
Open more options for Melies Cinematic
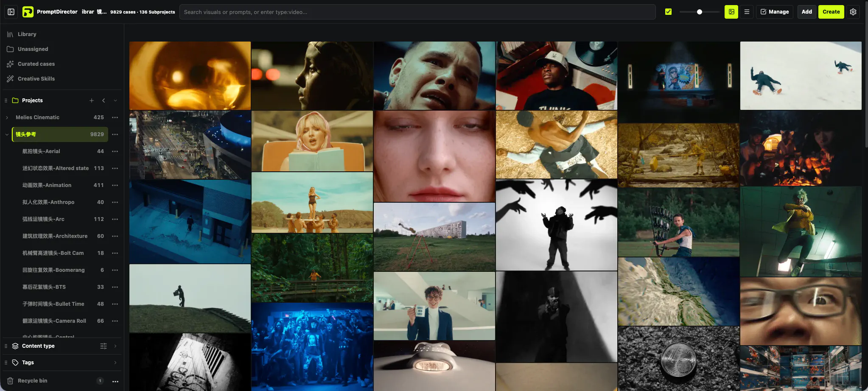click(115, 117)
